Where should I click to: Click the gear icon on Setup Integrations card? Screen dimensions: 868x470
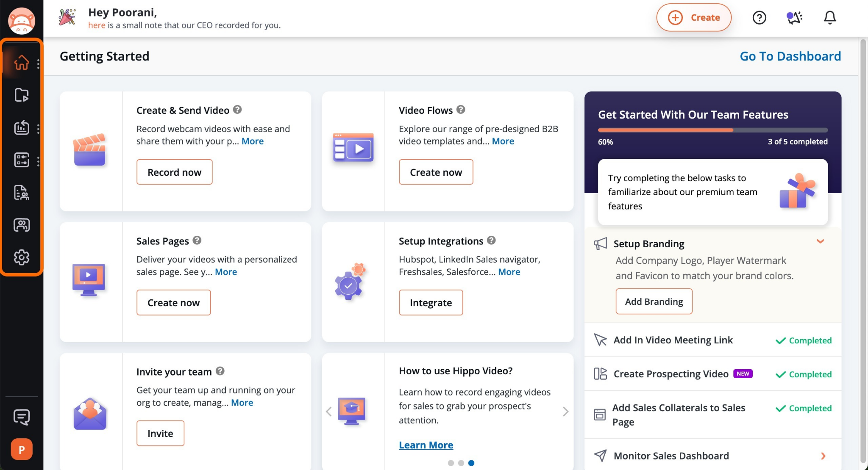350,281
